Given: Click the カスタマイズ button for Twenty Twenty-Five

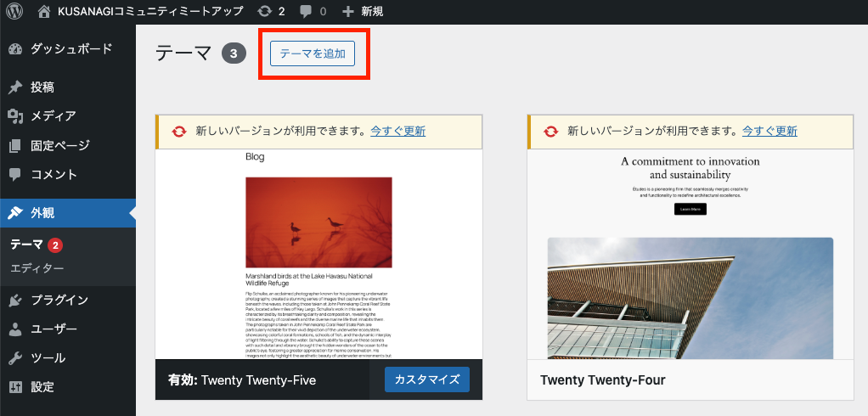Looking at the screenshot, I should click(x=426, y=379).
